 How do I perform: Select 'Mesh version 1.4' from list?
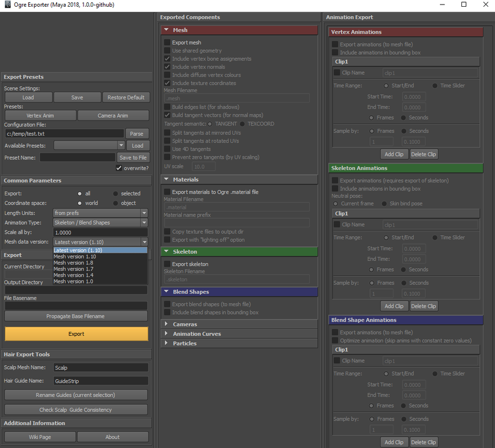(x=100, y=275)
